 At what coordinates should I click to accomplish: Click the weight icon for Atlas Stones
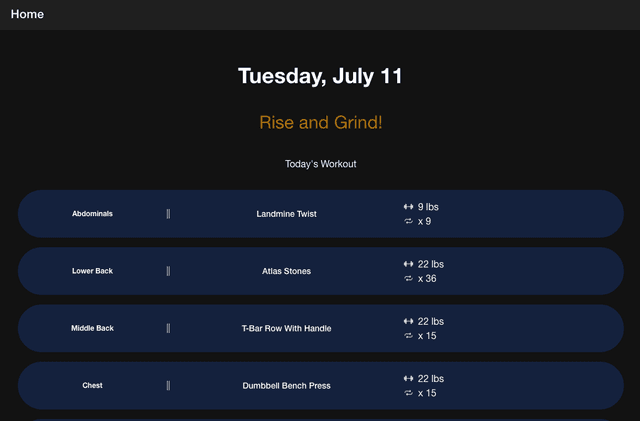408,264
